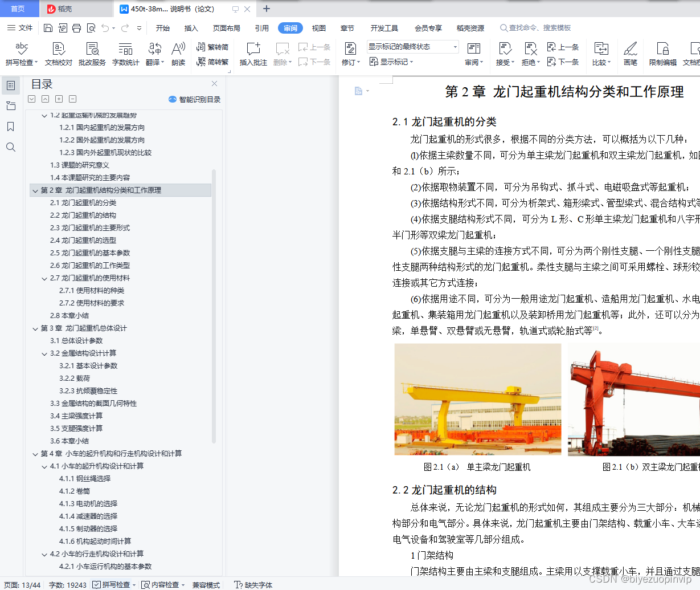
Task: Jump to 3.2.3 抗倾覆稳定性 in outline
Action: 88,391
